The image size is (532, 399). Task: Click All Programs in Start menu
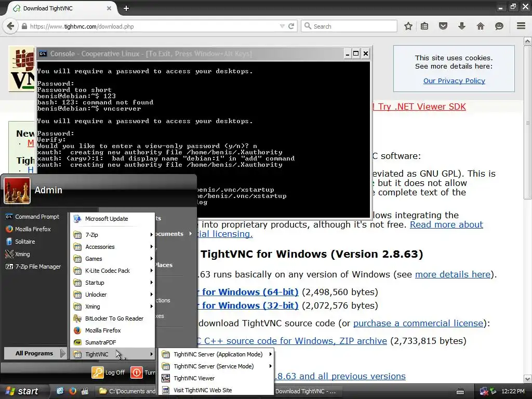tap(35, 353)
